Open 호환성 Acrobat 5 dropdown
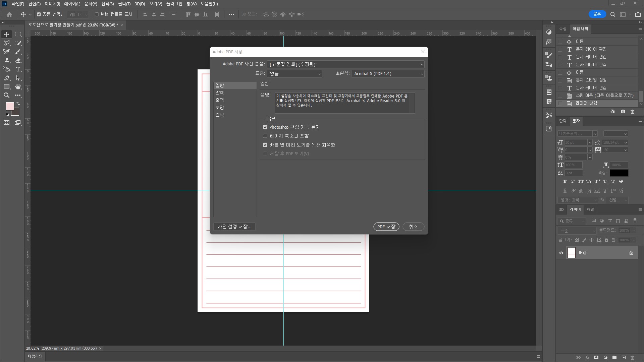 tap(388, 74)
